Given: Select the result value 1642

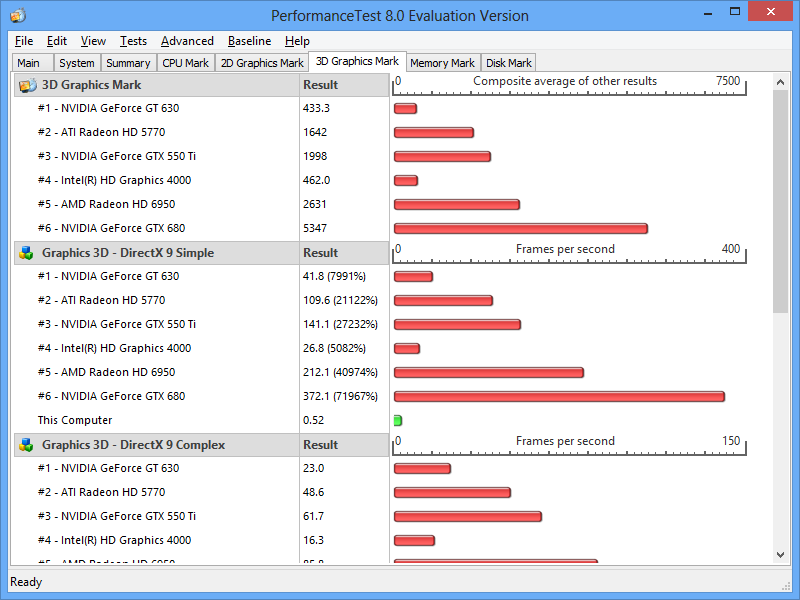Looking at the screenshot, I should click(315, 132).
